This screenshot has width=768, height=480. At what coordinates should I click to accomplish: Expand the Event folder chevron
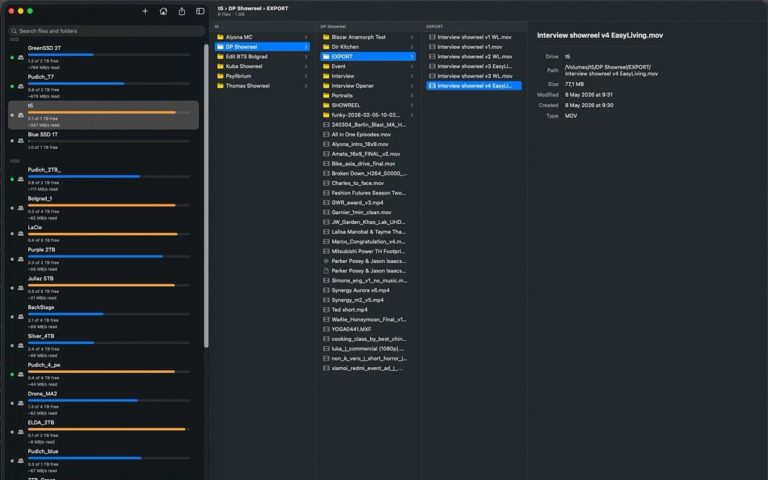point(412,66)
